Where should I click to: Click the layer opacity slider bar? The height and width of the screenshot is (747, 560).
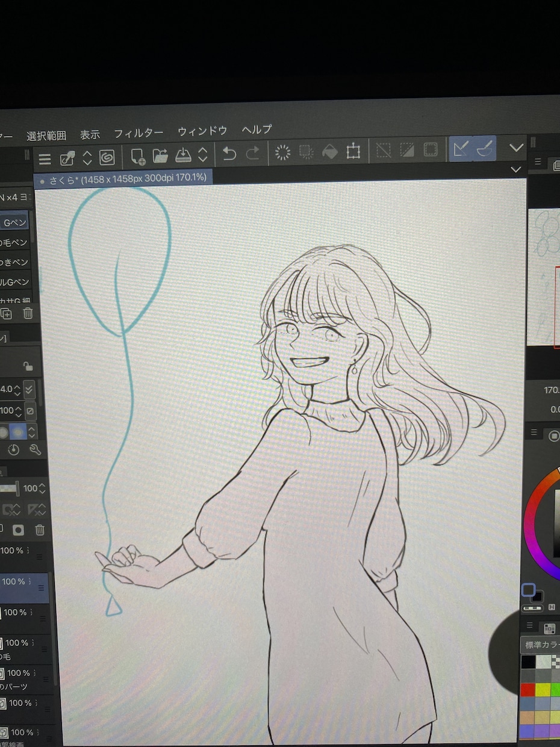(x=9, y=488)
